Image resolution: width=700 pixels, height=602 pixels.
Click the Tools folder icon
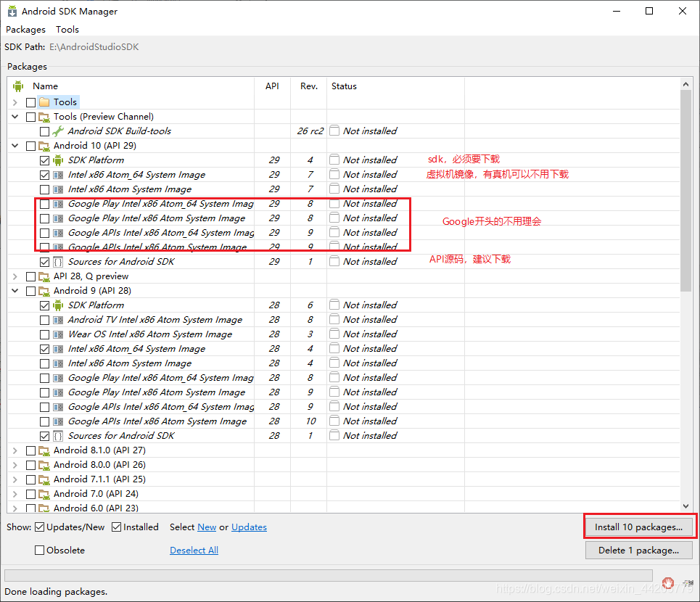(x=44, y=102)
